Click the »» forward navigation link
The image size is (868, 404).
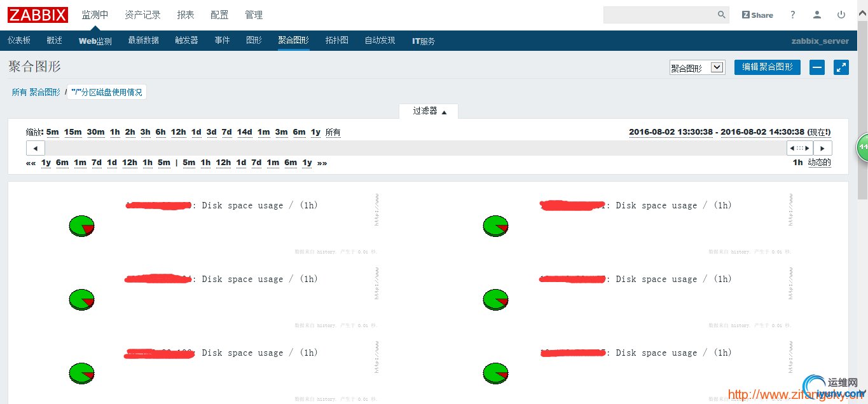[x=322, y=163]
